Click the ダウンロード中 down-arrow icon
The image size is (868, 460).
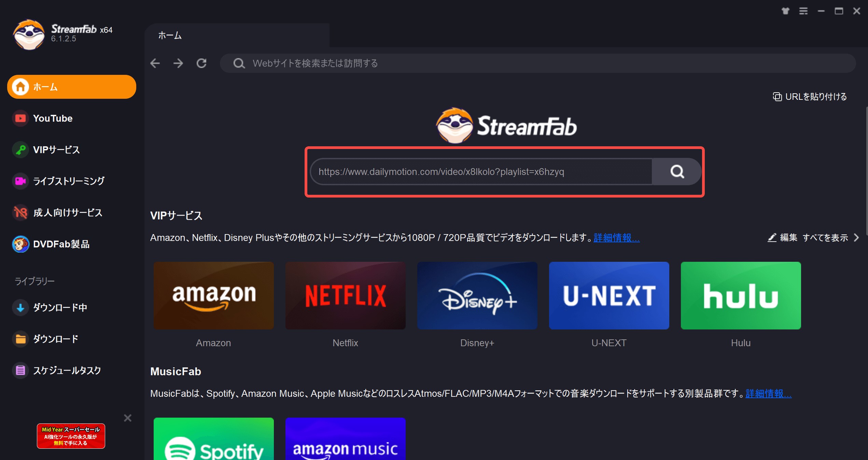coord(20,308)
